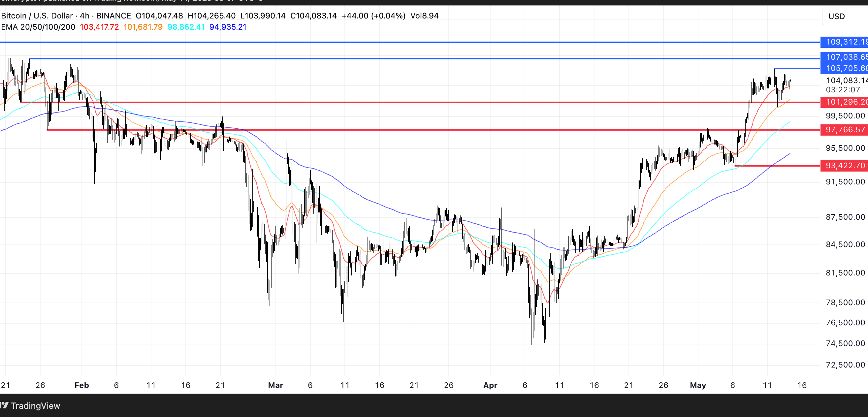This screenshot has width=868, height=417.
Task: Select the May label on the time axis
Action: click(x=699, y=385)
